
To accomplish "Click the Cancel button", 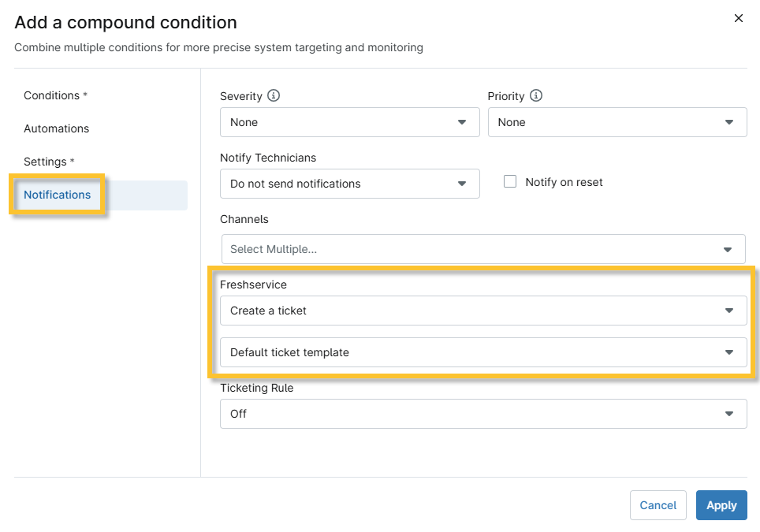I will 658,505.
